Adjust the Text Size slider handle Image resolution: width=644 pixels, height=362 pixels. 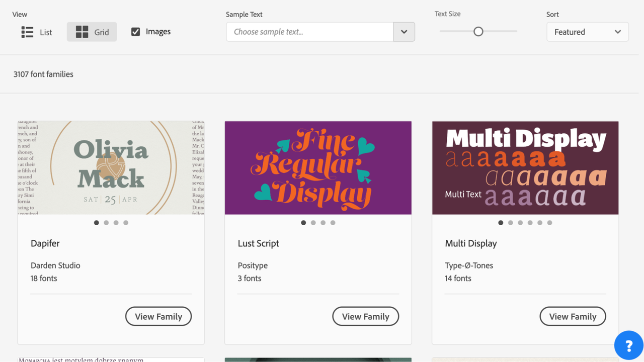(x=478, y=32)
